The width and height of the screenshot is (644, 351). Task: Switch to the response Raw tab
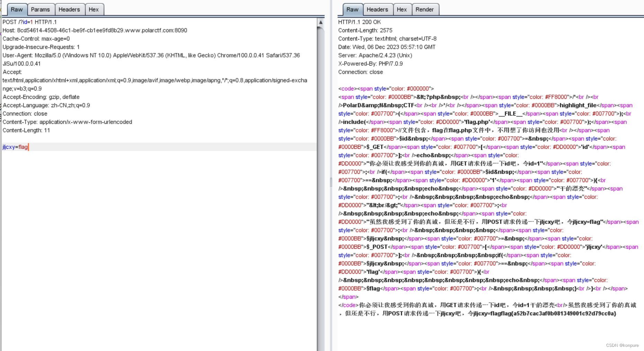353,9
